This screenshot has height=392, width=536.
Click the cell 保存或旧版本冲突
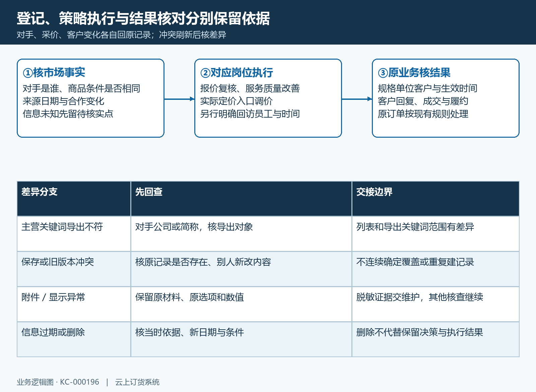[74, 269]
